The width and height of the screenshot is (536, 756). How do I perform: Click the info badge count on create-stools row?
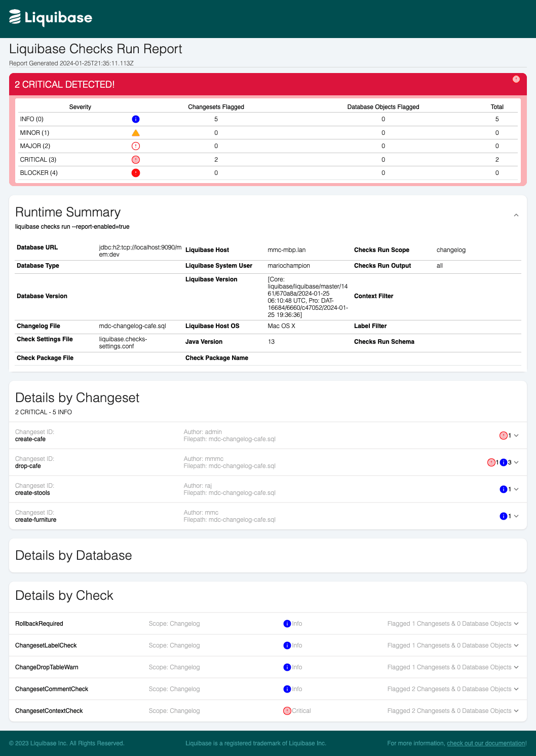pyautogui.click(x=503, y=489)
